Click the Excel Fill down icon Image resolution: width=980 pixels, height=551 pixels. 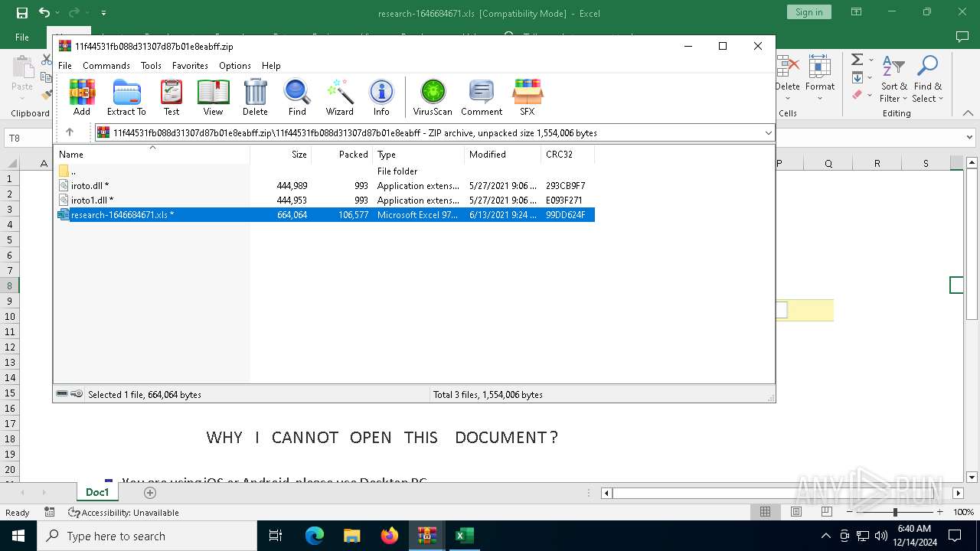coord(857,77)
